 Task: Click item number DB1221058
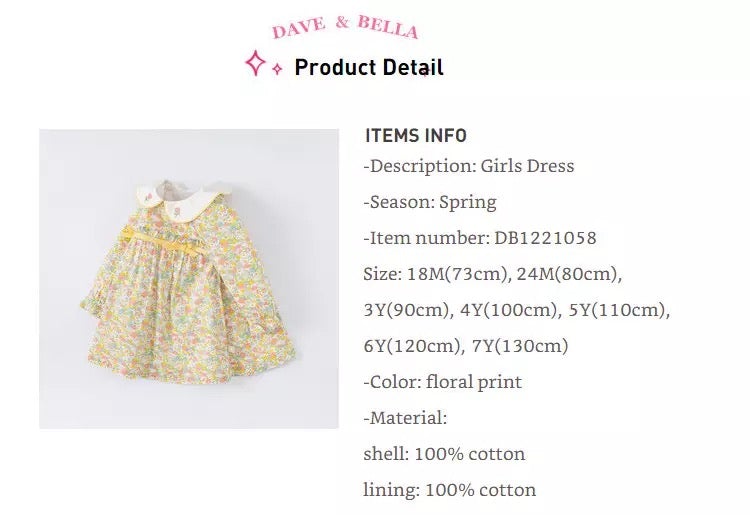coord(545,238)
